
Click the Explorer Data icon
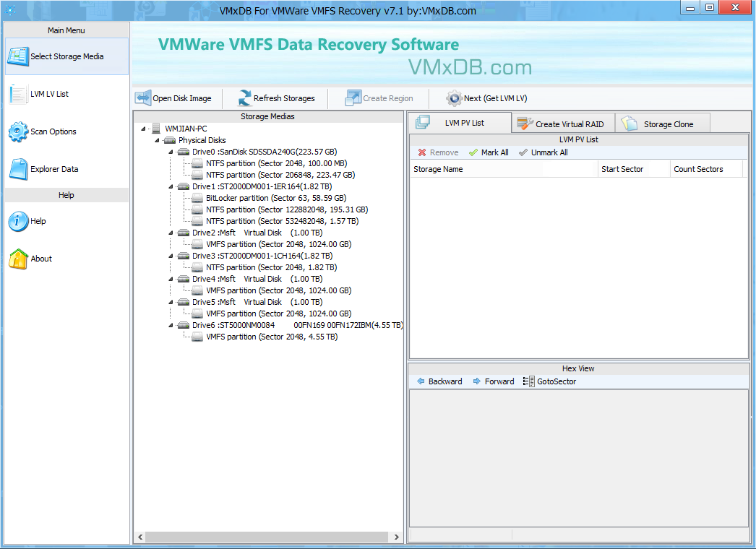pos(18,169)
